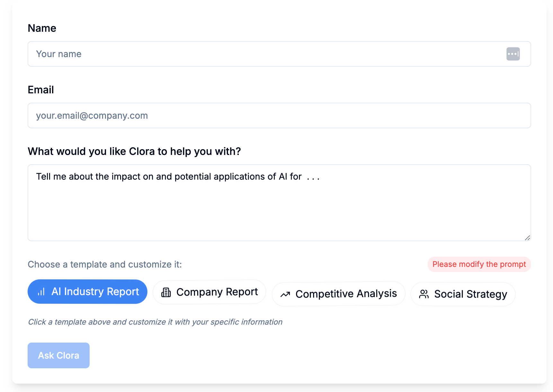
Task: Click the Please modify the prompt warning badge
Action: (479, 264)
